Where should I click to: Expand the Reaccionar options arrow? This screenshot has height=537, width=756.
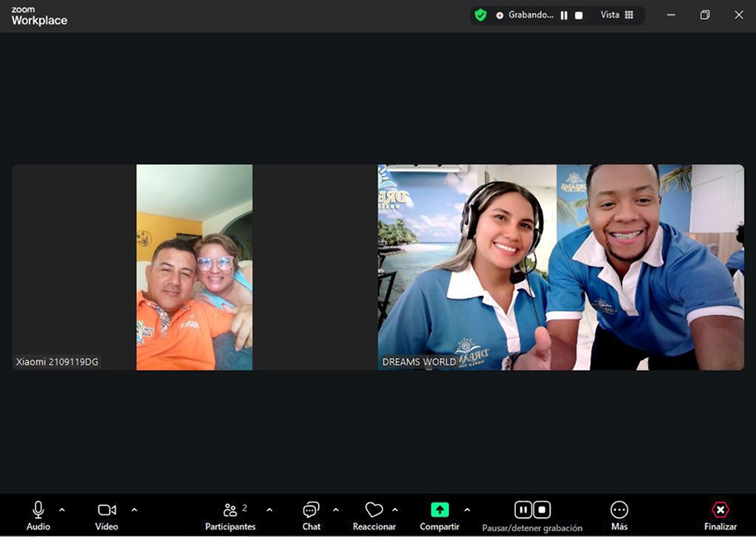pos(395,510)
